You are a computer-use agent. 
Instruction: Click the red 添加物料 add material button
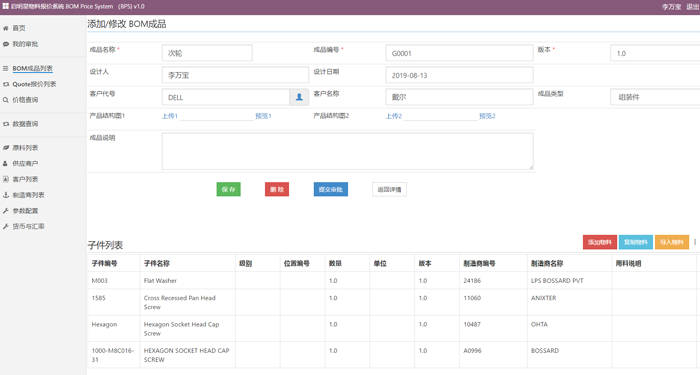600,242
